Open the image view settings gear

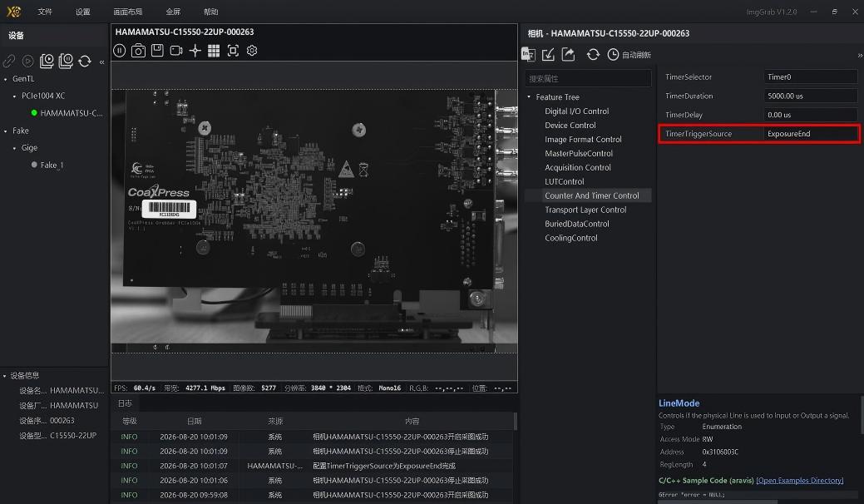pyautogui.click(x=252, y=51)
